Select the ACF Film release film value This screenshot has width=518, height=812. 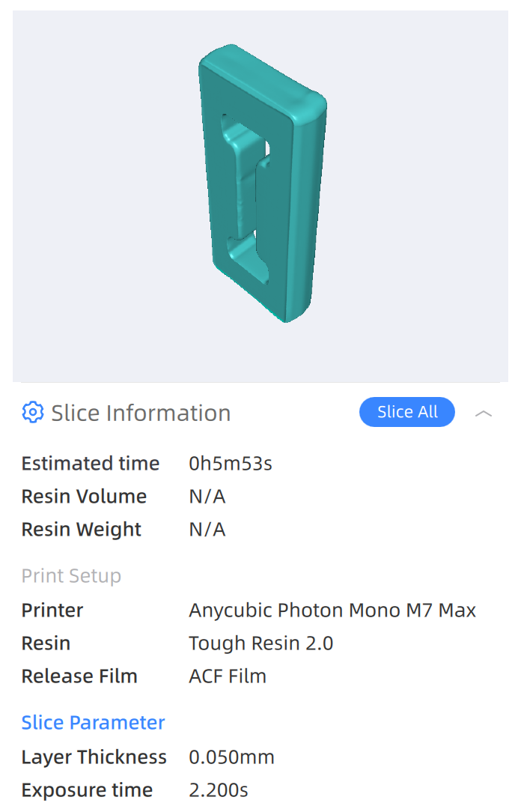[228, 676]
